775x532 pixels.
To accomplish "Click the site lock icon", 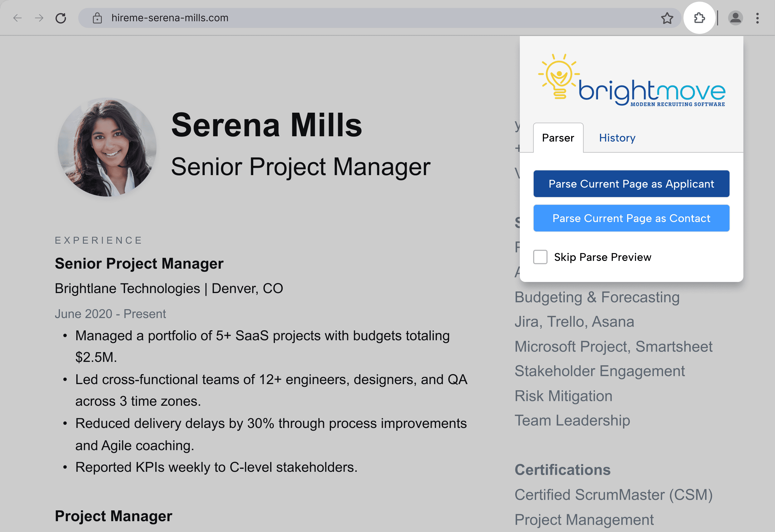I will [x=97, y=18].
